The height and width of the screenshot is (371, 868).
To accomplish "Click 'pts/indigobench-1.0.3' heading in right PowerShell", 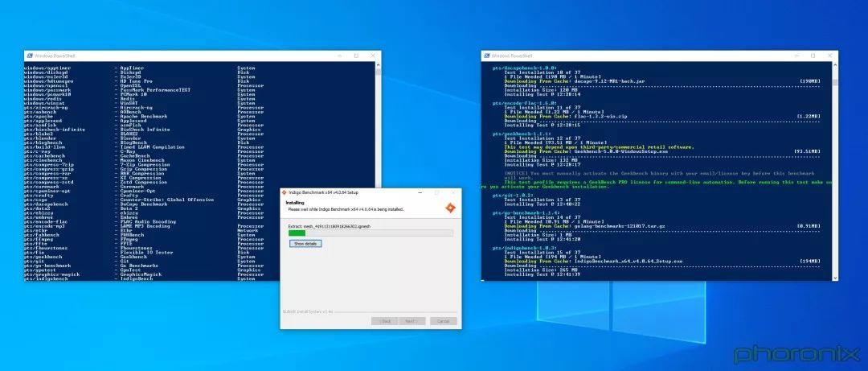I will point(526,248).
